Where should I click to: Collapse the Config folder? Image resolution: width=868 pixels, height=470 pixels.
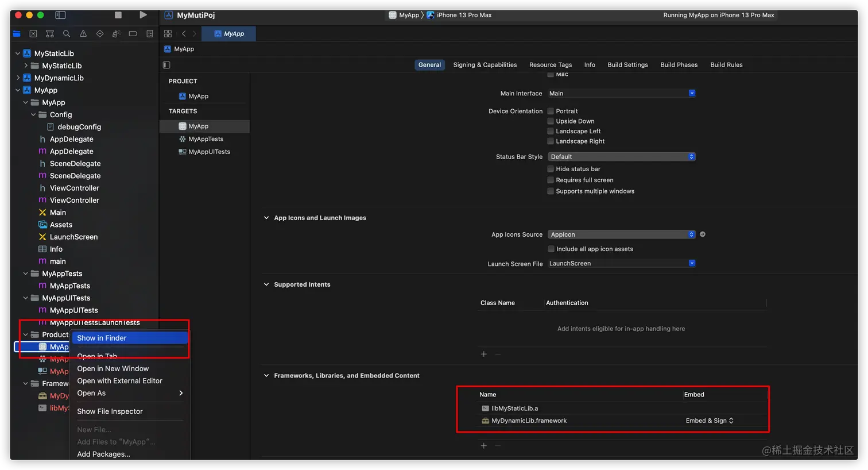tap(33, 115)
